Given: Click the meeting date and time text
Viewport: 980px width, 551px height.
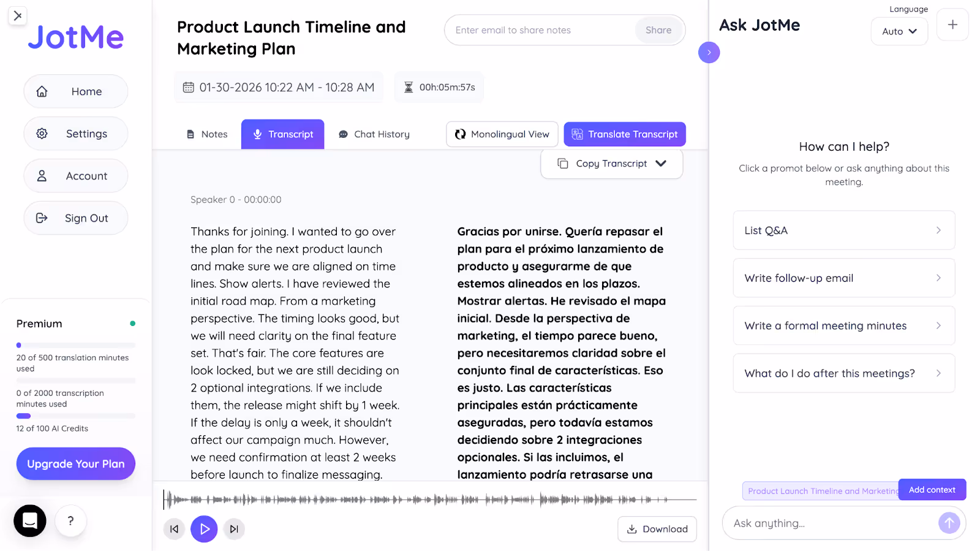Looking at the screenshot, I should [x=287, y=88].
